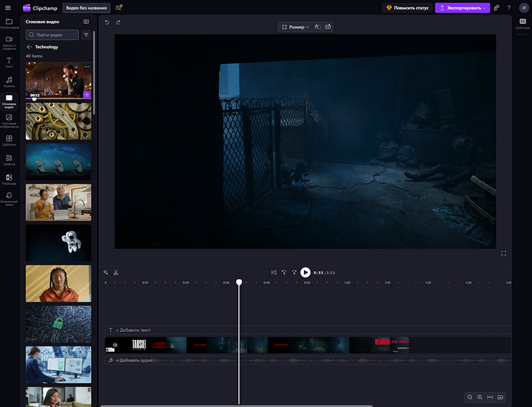The image size is (532, 407).
Task: Click the undo arrow icon
Action: pyautogui.click(x=107, y=22)
